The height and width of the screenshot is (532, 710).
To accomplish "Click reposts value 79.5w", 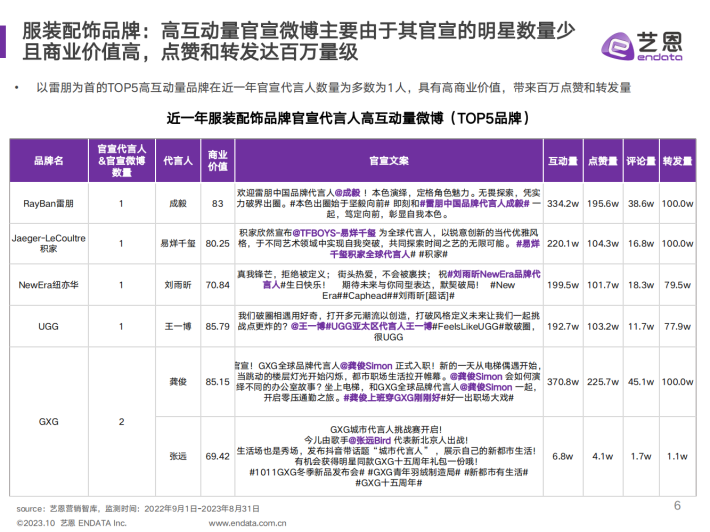I will coord(677,285).
